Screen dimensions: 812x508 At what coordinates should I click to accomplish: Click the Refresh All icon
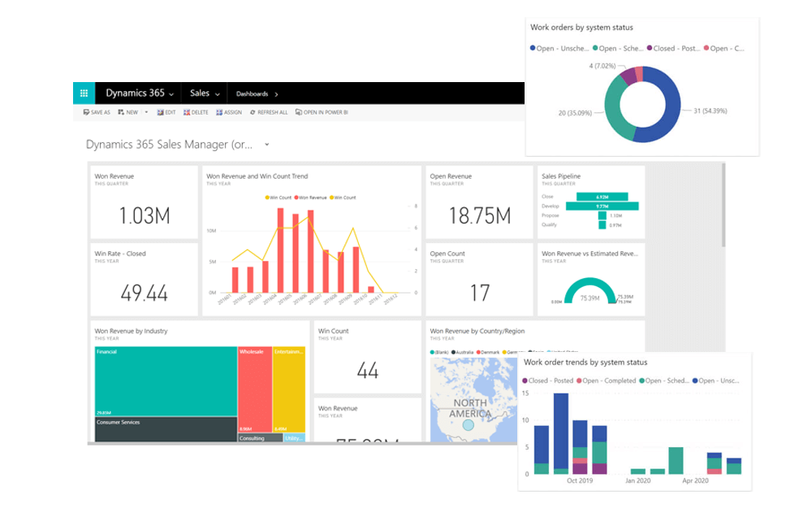click(253, 112)
